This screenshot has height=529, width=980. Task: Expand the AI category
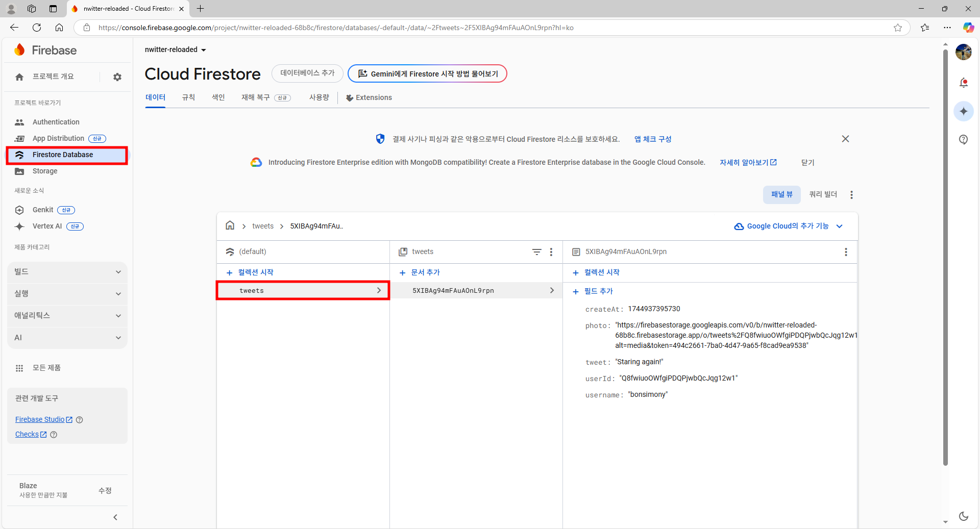[x=67, y=338]
